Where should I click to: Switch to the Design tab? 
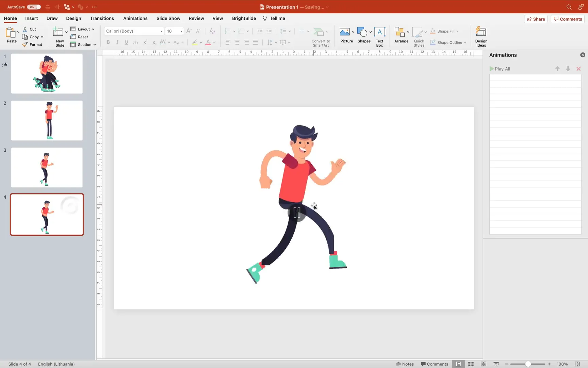pyautogui.click(x=73, y=18)
